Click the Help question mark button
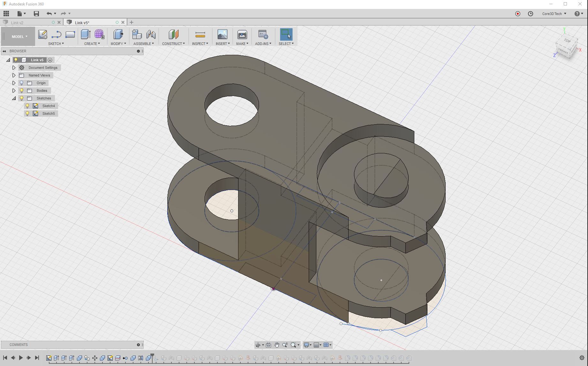This screenshot has width=588, height=366. pos(577,13)
